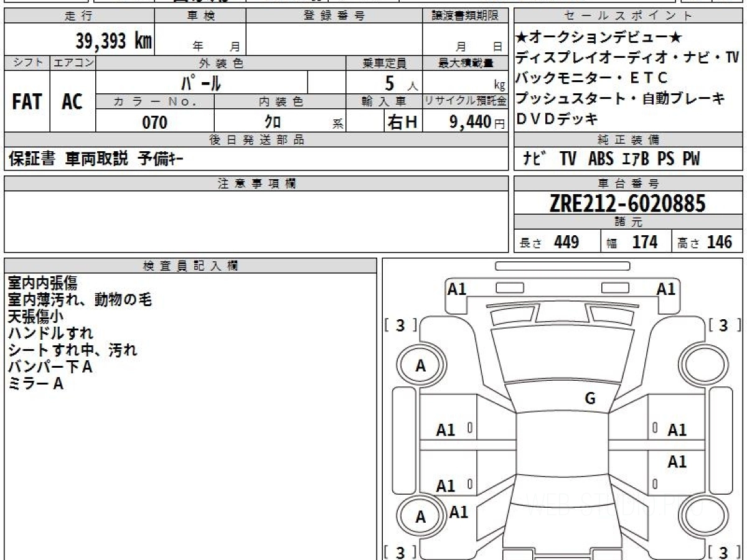Click the 登録番号 header cell
This screenshot has width=747, height=560.
click(x=334, y=16)
